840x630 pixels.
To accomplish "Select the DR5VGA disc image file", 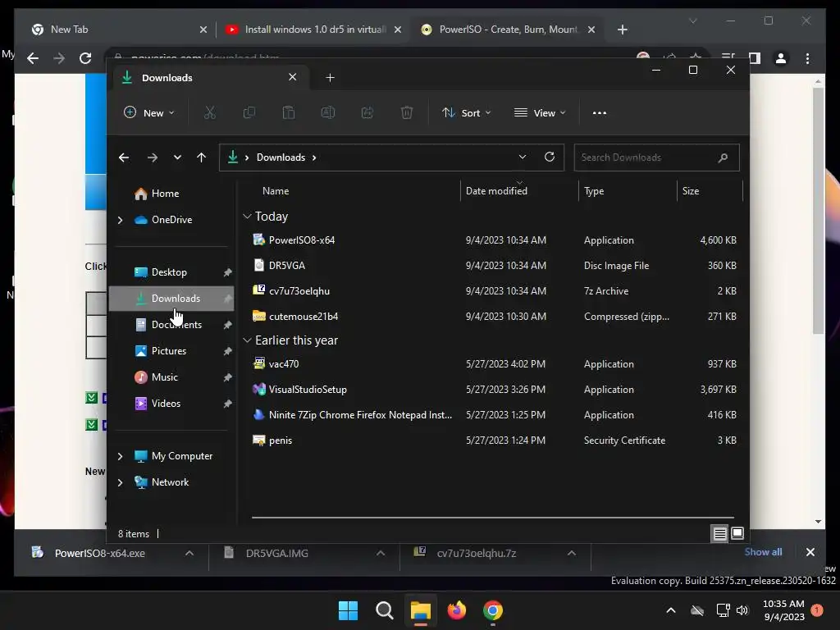I will coord(494,266).
